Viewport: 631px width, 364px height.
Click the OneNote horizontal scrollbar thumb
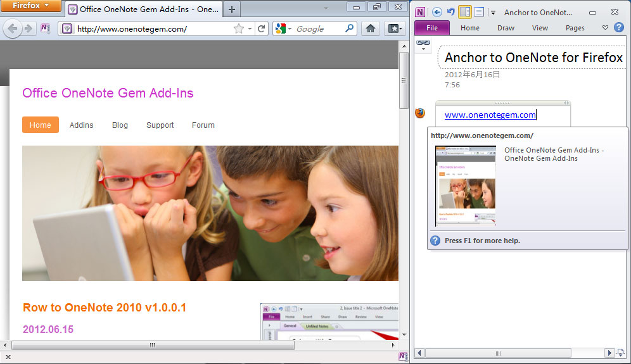pyautogui.click(x=498, y=353)
